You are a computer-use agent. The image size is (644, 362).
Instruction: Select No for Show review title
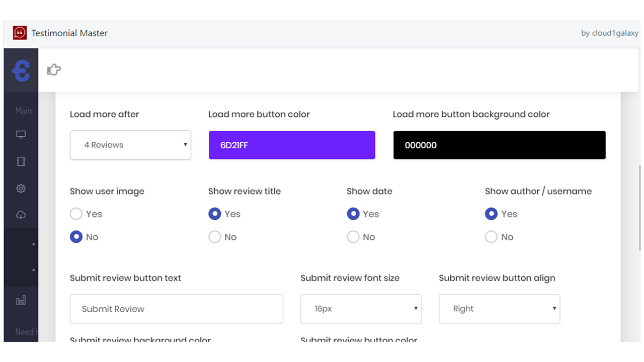click(215, 237)
